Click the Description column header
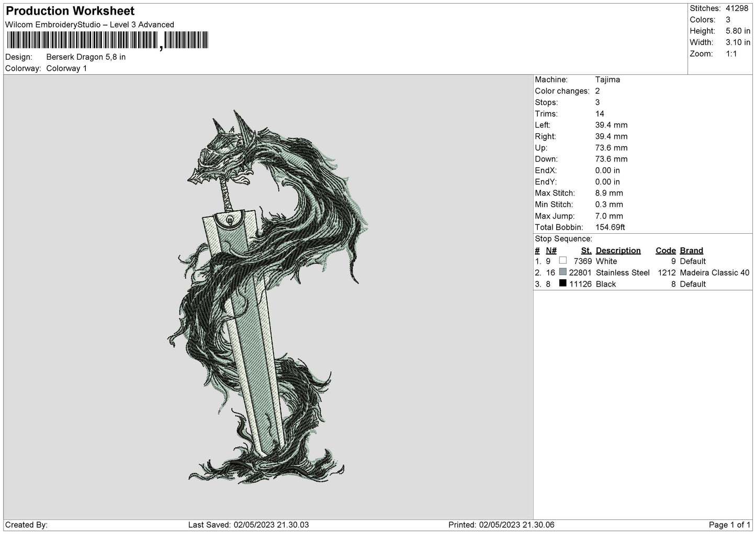This screenshot has width=756, height=534. click(x=618, y=251)
